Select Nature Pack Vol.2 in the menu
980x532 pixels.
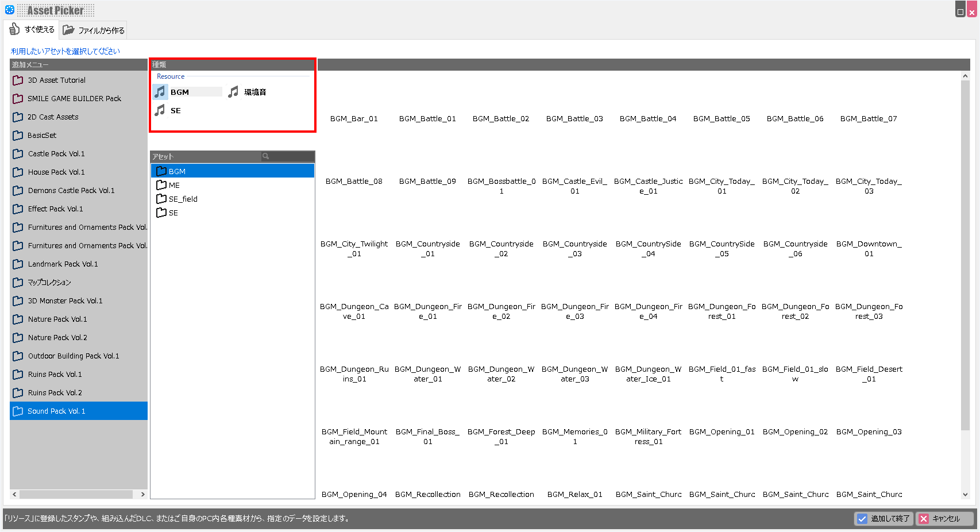point(57,338)
